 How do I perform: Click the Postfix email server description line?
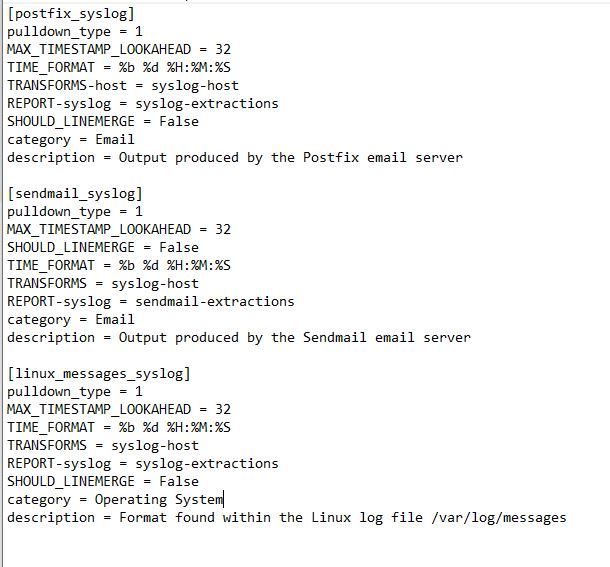235,158
